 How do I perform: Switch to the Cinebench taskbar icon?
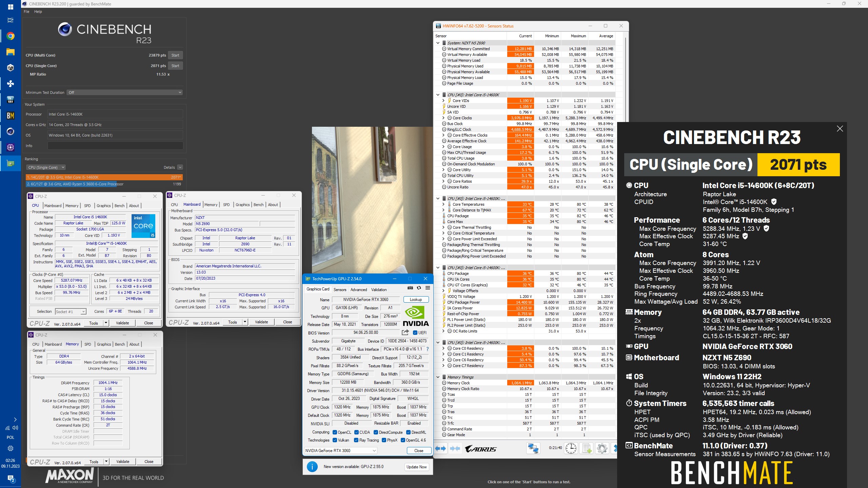(11, 131)
